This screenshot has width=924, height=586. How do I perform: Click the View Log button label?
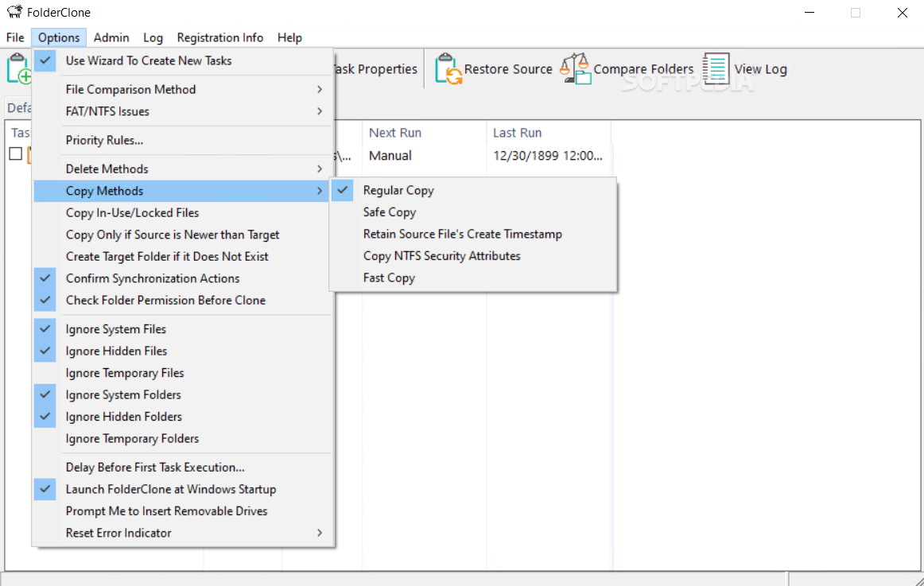pyautogui.click(x=760, y=69)
